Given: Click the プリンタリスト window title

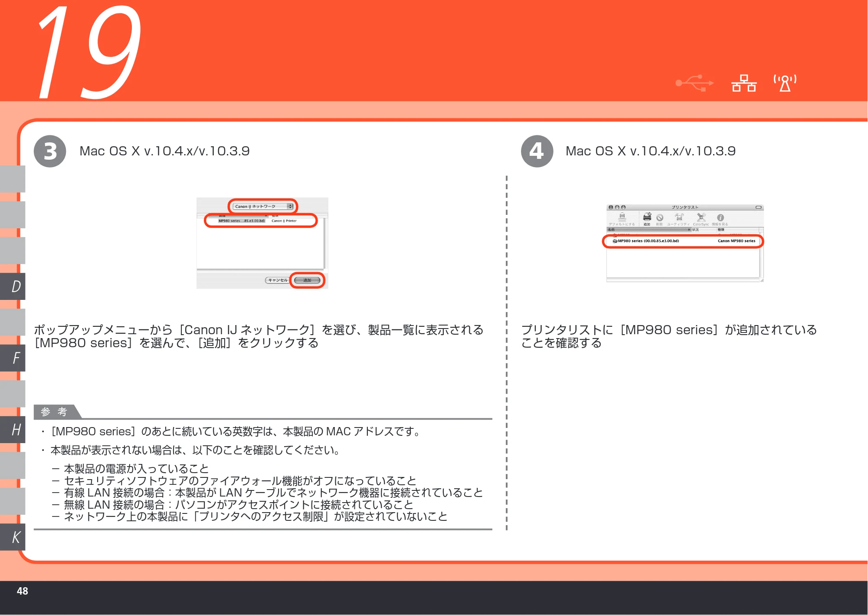Looking at the screenshot, I should [x=685, y=207].
